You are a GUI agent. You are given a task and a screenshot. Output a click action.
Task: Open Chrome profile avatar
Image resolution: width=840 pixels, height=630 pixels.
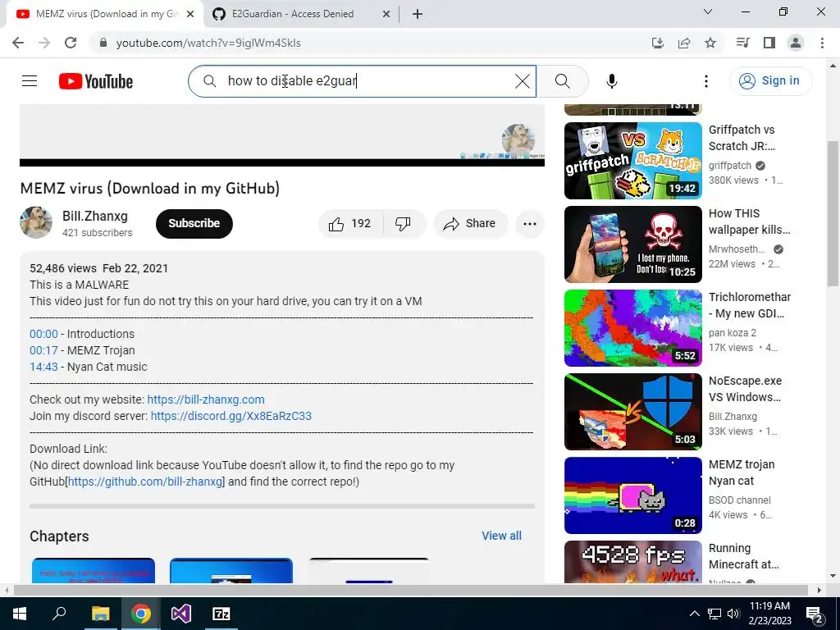[x=796, y=43]
